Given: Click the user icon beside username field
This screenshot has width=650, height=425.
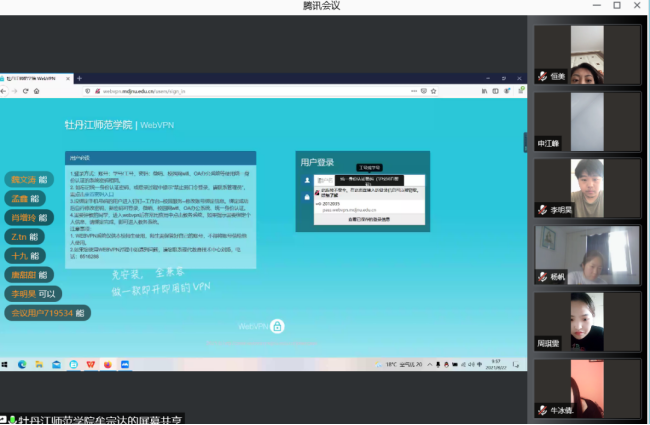Looking at the screenshot, I should (308, 179).
